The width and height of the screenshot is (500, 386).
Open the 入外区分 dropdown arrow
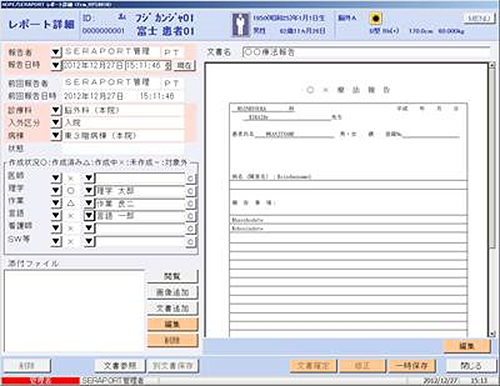(56, 123)
